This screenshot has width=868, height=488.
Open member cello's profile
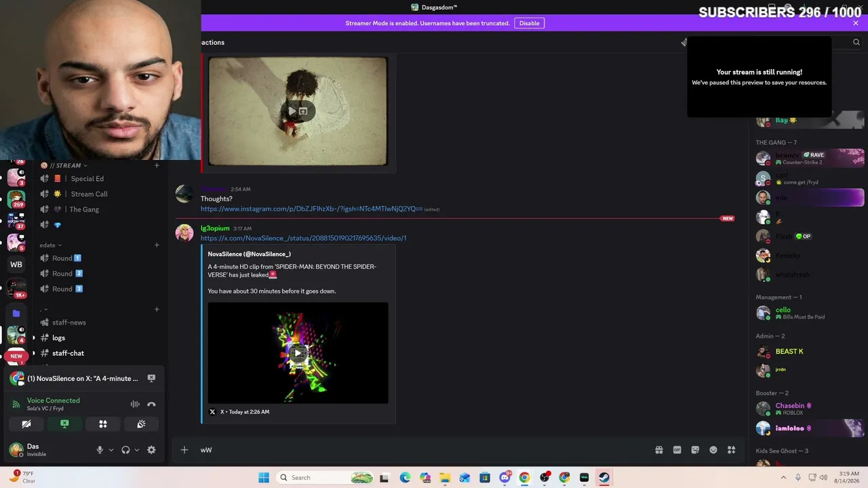pyautogui.click(x=810, y=313)
